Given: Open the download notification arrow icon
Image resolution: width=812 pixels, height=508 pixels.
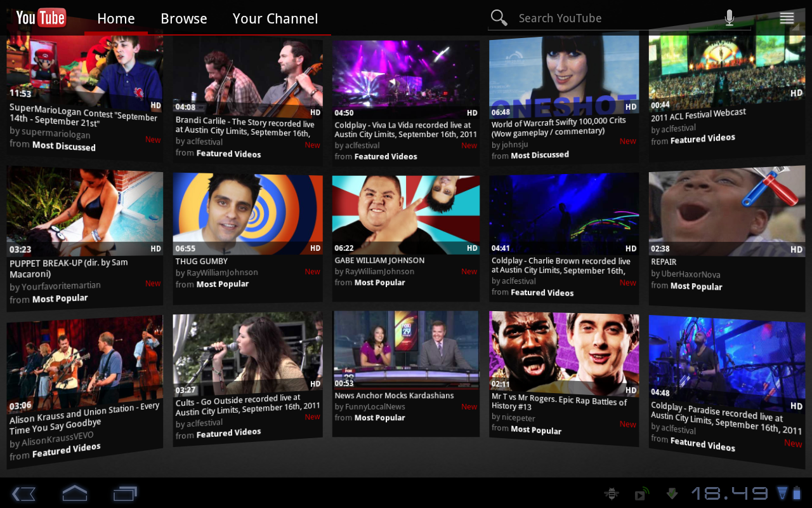Looking at the screenshot, I should click(672, 493).
